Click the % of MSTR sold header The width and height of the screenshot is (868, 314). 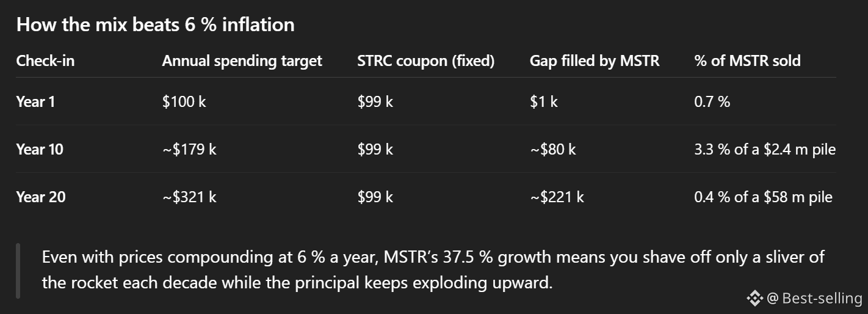[x=747, y=61]
